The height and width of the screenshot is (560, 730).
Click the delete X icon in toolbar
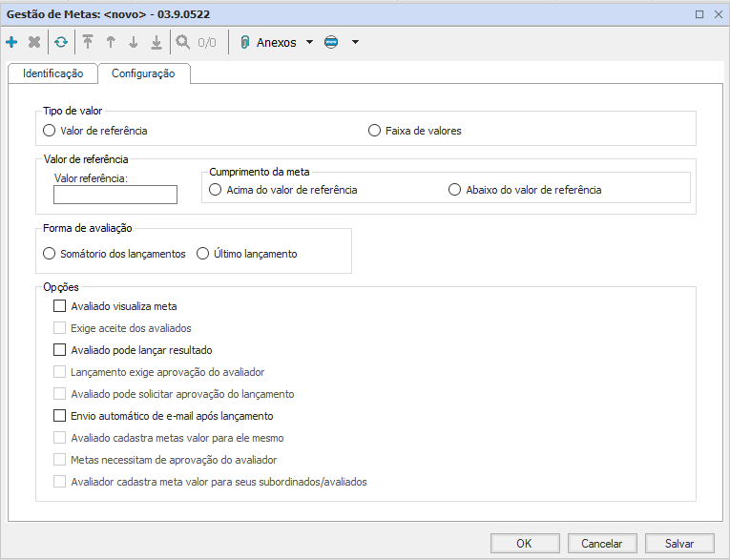pos(34,43)
